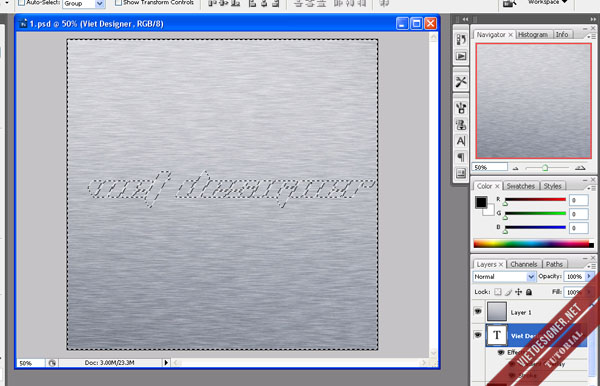
Task: Open the Clone Source panel icon
Action: 461,125
